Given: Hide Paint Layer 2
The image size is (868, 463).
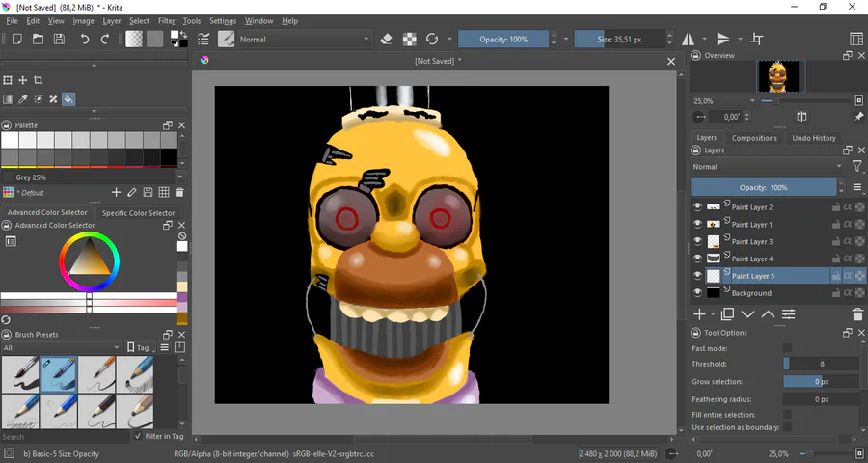Looking at the screenshot, I should tap(697, 207).
